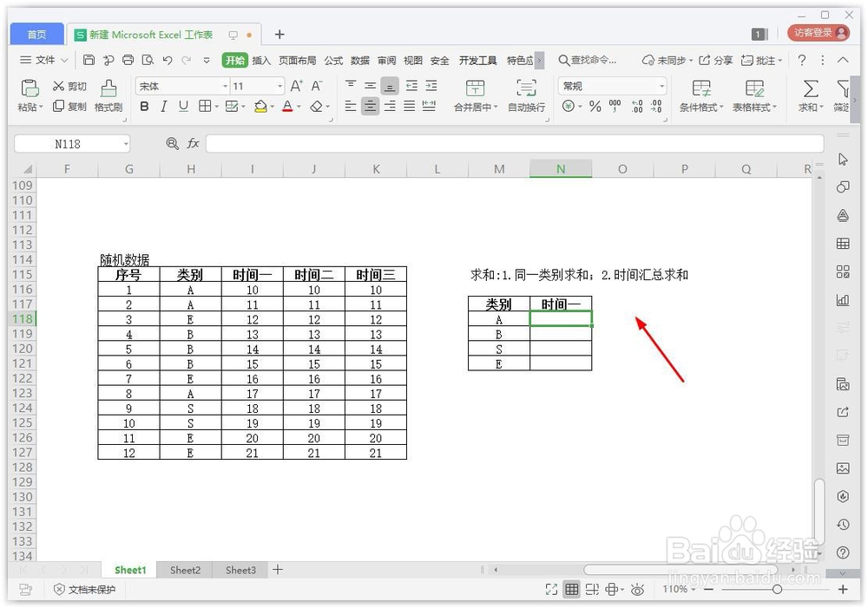Select column header N
Viewport: 868px width, 608px height.
561,169
